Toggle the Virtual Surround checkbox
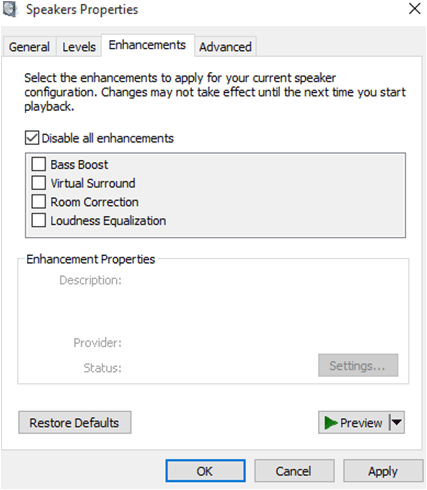The width and height of the screenshot is (427, 490). coord(39,183)
